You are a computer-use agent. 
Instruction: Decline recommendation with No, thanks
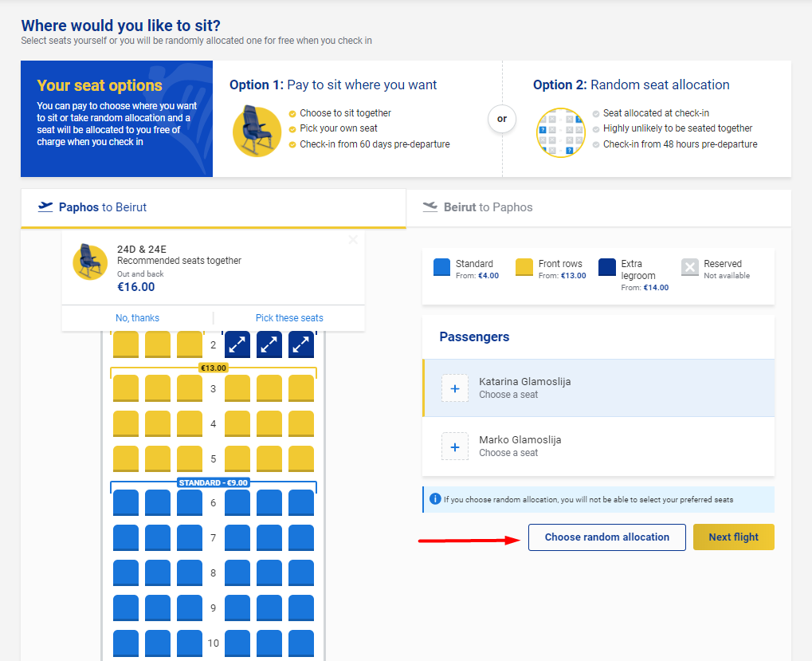(137, 318)
